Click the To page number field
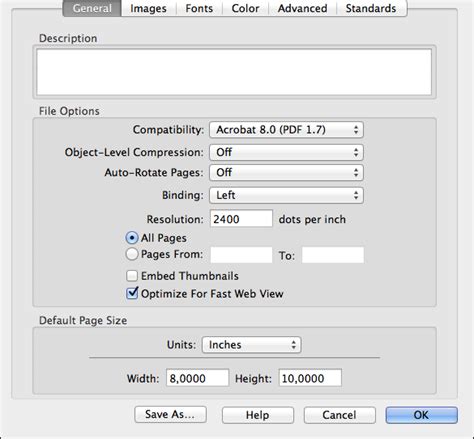This screenshot has height=439, width=474. coord(333,255)
